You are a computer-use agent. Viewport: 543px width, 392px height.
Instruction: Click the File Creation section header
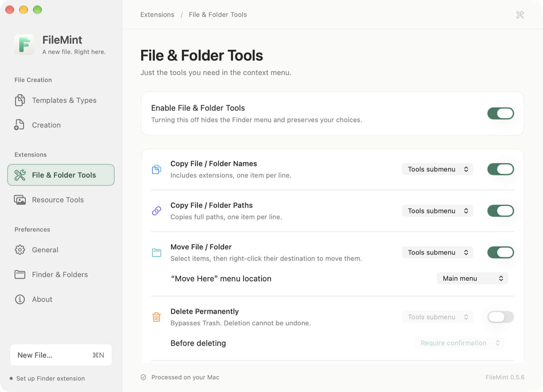(33, 80)
